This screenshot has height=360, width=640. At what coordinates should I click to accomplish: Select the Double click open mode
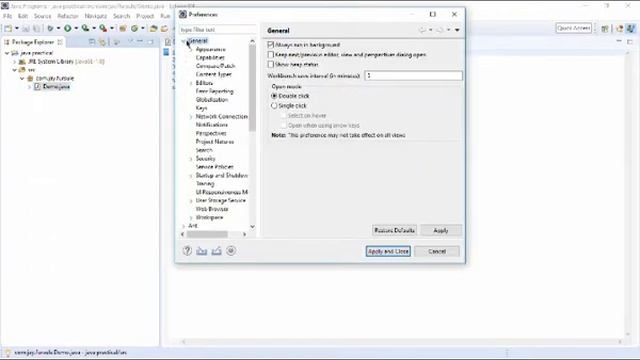tap(274, 96)
